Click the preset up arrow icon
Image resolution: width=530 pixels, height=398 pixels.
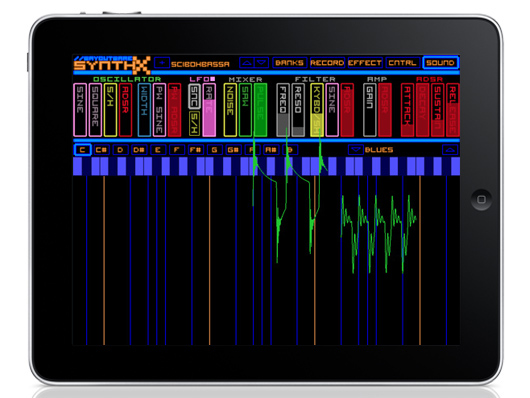click(247, 63)
